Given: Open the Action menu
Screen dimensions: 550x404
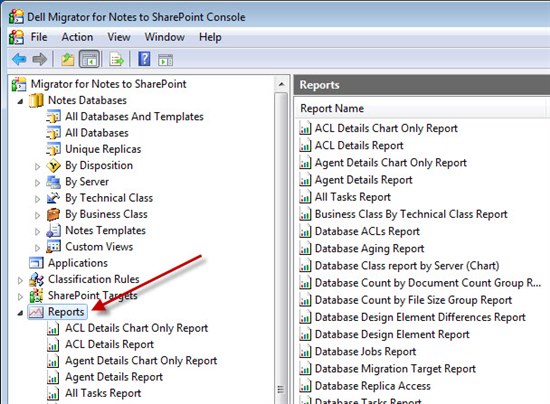Looking at the screenshot, I should point(78,37).
